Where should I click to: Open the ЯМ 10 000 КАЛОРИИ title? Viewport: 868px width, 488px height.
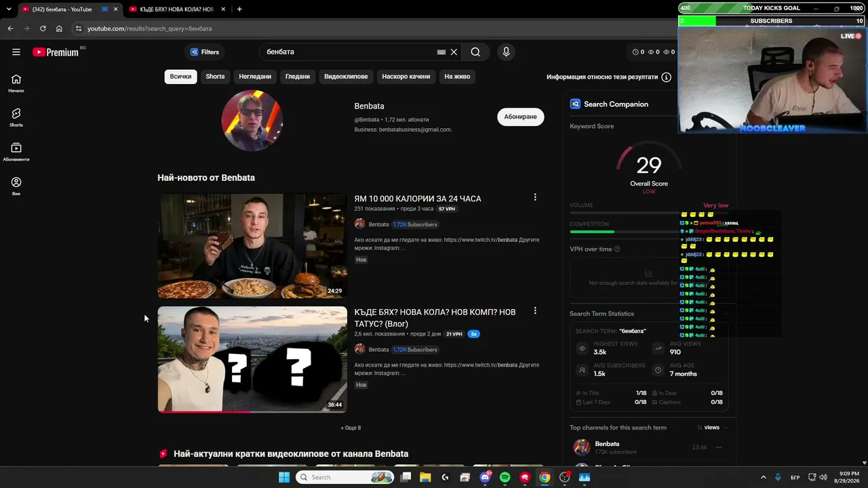[418, 199]
